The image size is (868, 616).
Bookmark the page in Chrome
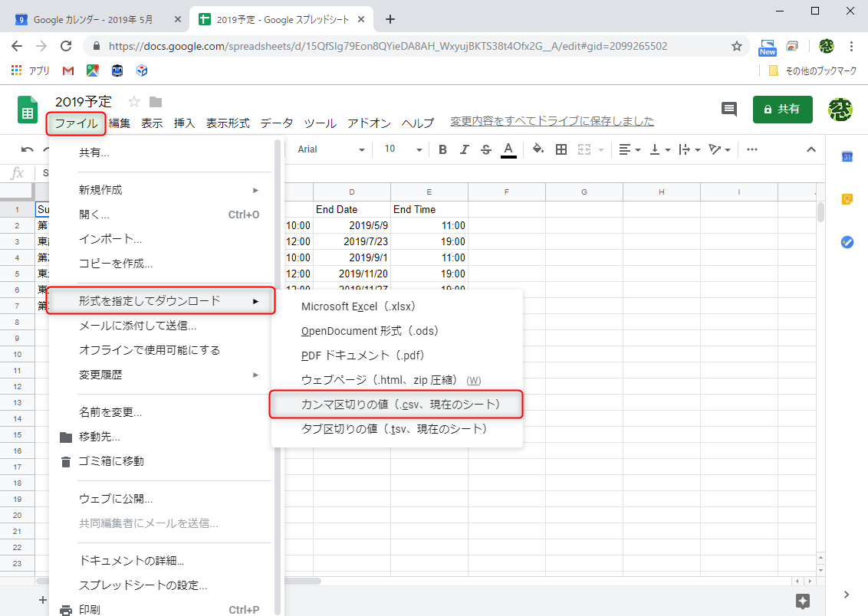736,46
